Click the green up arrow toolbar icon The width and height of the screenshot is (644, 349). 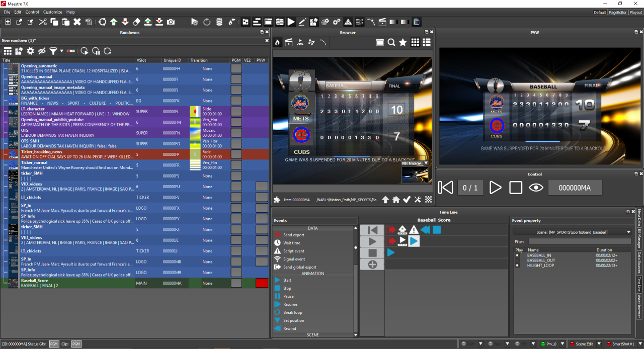[x=114, y=22]
